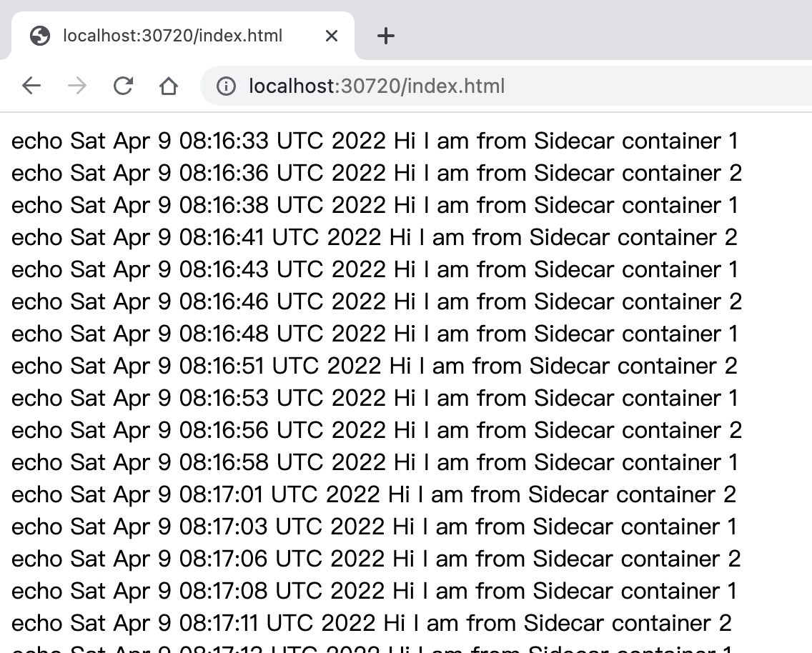Click the Home icon in the toolbar
Viewport: 812px width, 653px height.
169,86
